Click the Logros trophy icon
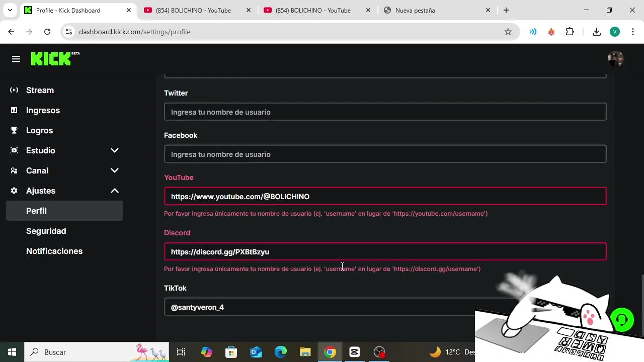644x362 pixels. [14, 130]
